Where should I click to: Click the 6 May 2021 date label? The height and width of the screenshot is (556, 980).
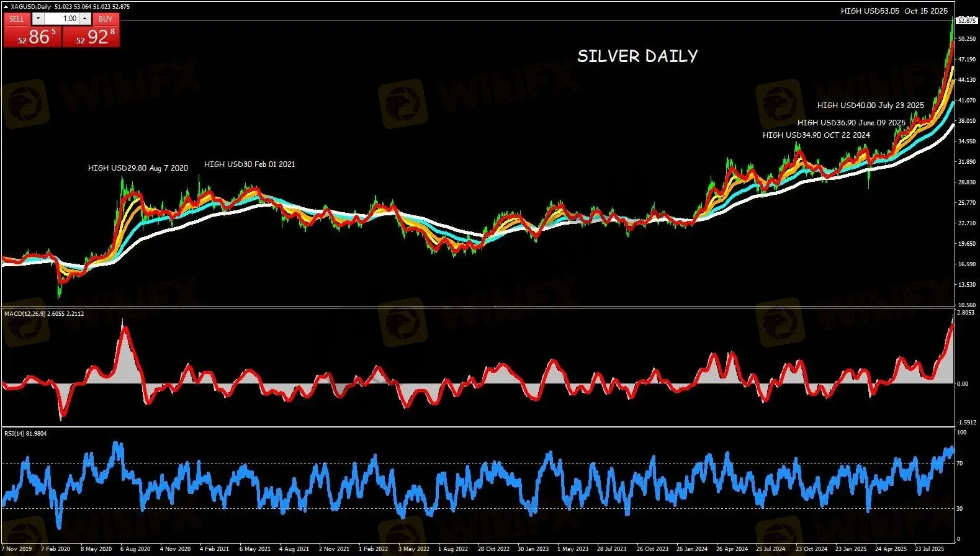point(254,549)
